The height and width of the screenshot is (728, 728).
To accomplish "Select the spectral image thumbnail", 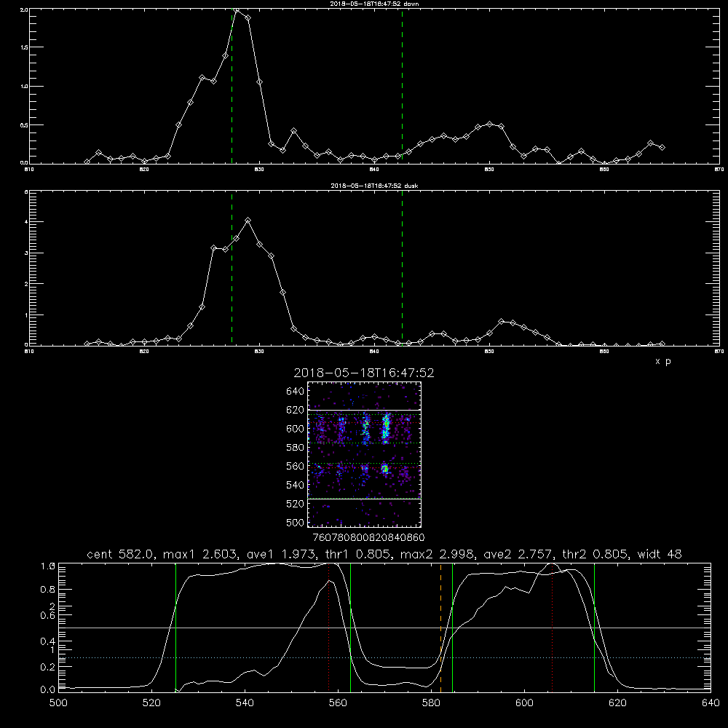I will tap(364, 454).
